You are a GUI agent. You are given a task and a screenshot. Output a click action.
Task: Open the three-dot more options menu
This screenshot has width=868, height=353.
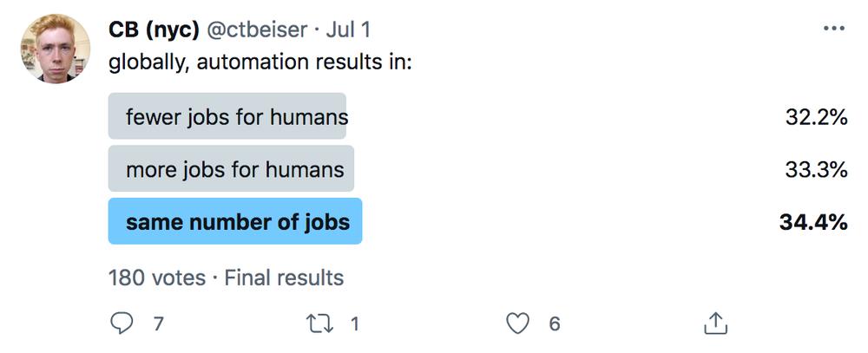(x=833, y=29)
